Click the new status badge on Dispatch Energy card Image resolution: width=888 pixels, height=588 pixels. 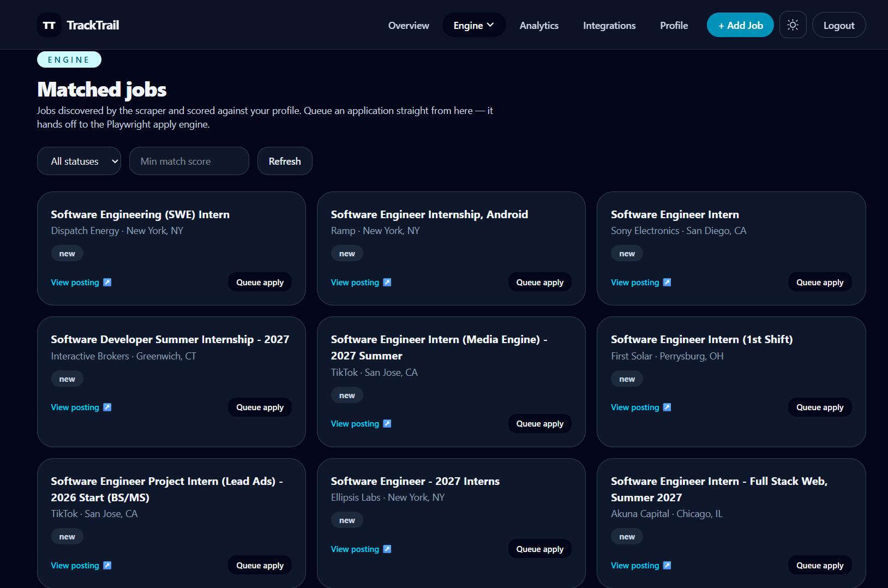click(x=67, y=254)
